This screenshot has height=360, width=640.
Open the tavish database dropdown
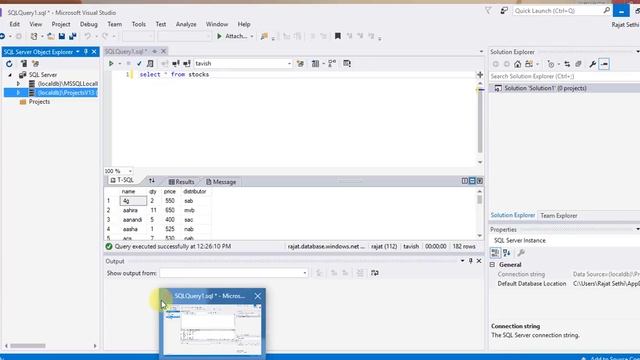[x=289, y=64]
